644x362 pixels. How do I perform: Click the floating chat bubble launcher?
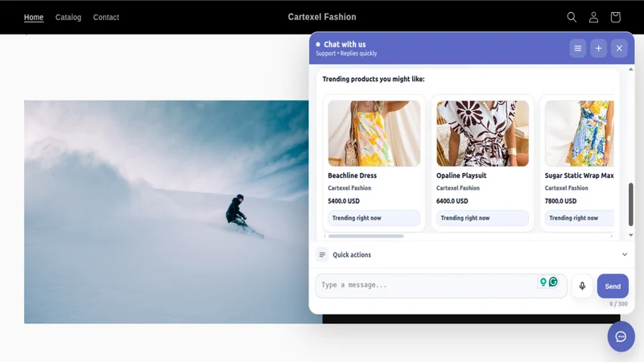621,337
